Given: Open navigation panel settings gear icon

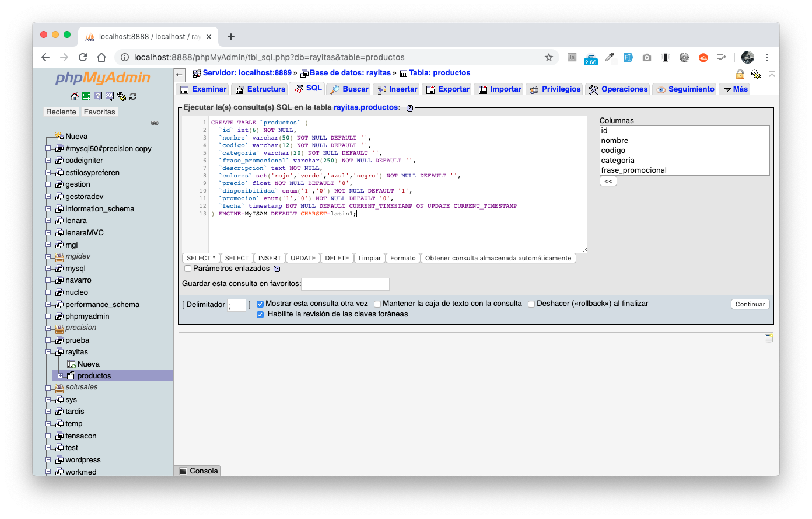Looking at the screenshot, I should [121, 96].
